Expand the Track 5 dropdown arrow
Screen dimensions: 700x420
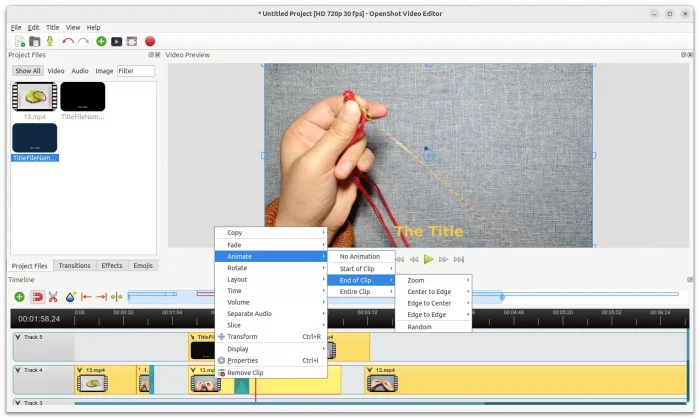coord(20,338)
